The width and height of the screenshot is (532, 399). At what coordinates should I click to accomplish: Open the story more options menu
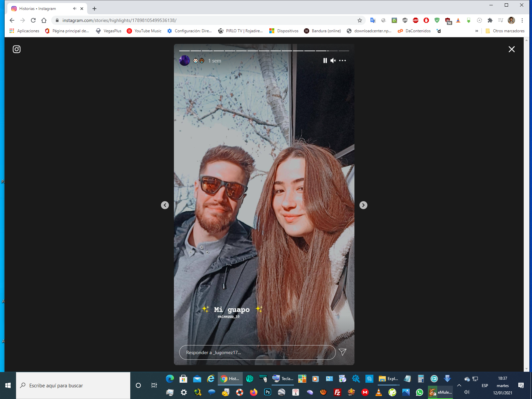click(x=342, y=61)
